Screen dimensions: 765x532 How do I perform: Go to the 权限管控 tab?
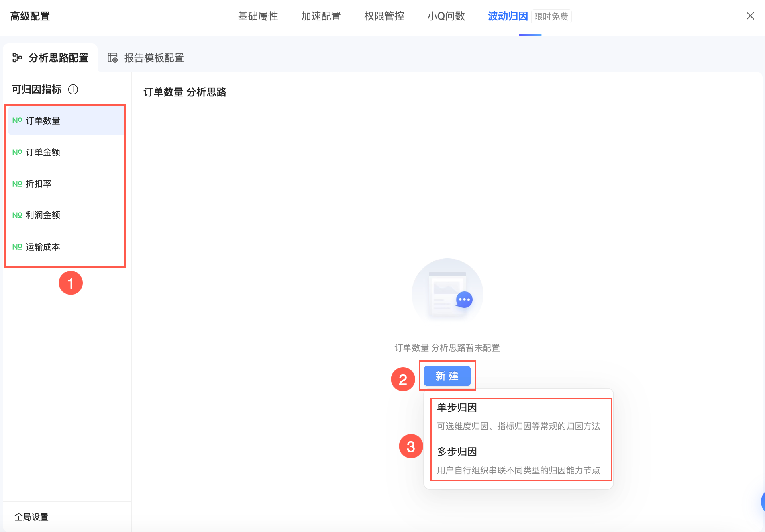pos(384,16)
